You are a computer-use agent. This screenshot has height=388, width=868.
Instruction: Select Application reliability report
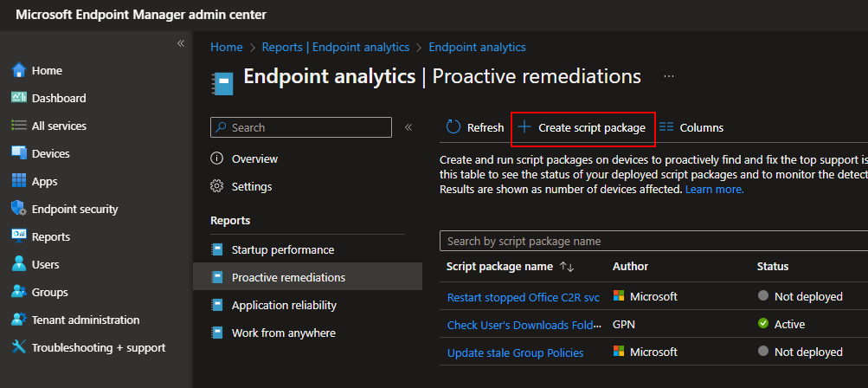(284, 305)
